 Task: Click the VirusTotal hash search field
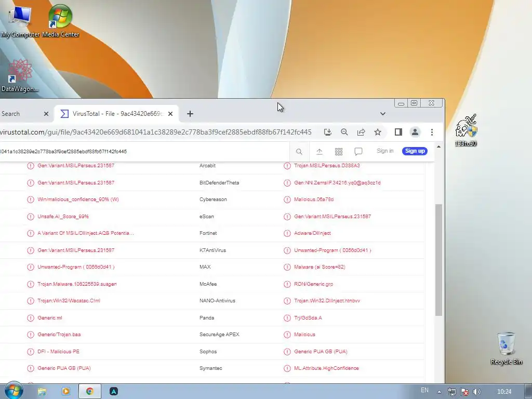[144, 151]
